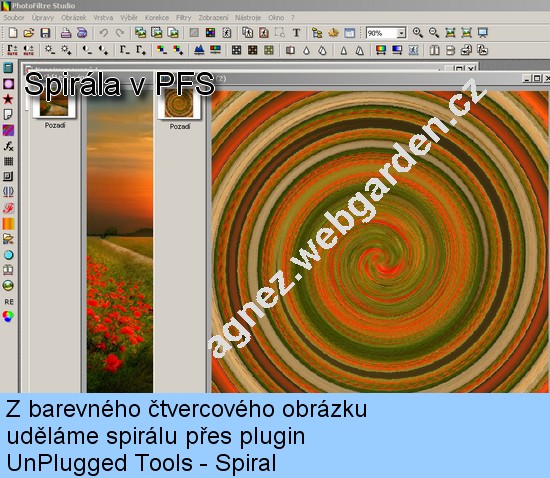Click the red star icon in left sidebar
This screenshot has height=478, width=550.
coord(8,99)
